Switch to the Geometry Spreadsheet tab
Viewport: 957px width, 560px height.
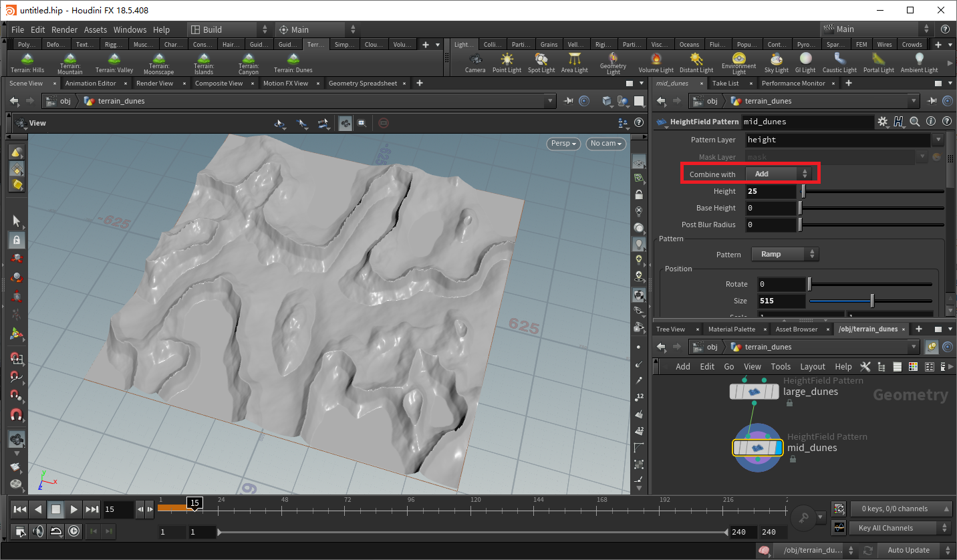point(362,84)
